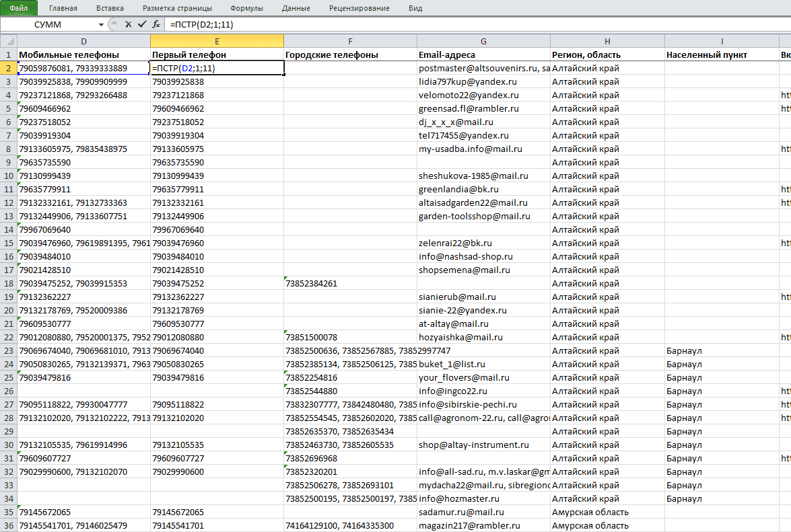
Task: Select row 26 header
Action: (x=9, y=391)
